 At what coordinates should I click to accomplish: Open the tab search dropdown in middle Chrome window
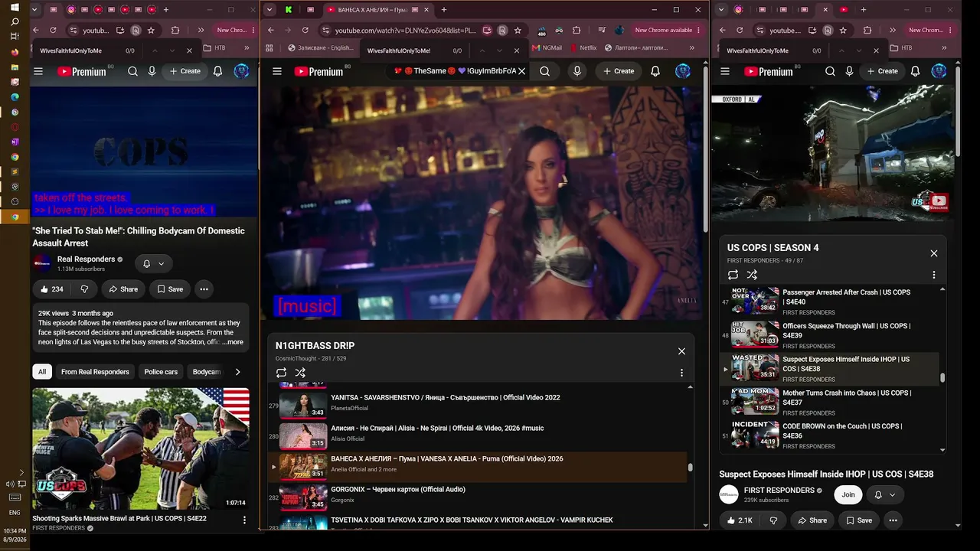[269, 10]
